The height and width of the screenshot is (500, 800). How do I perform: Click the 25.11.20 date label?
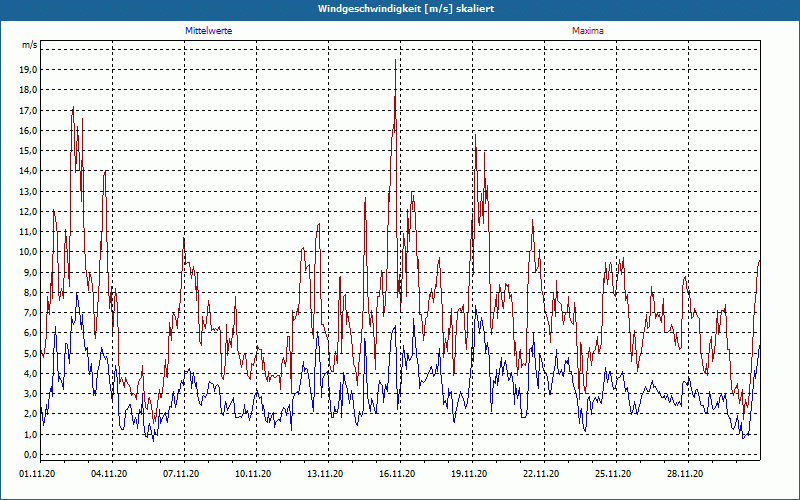click(x=613, y=474)
